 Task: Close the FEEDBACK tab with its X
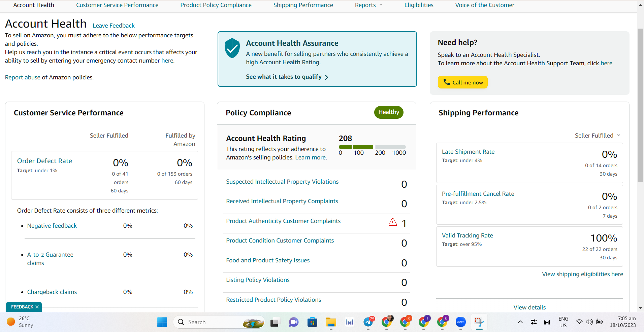pos(37,307)
